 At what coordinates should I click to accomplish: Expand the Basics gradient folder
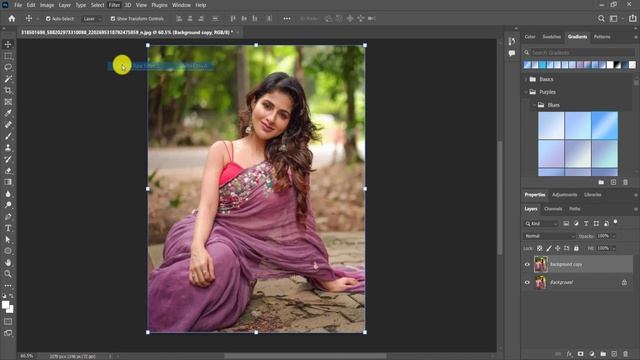pos(526,79)
